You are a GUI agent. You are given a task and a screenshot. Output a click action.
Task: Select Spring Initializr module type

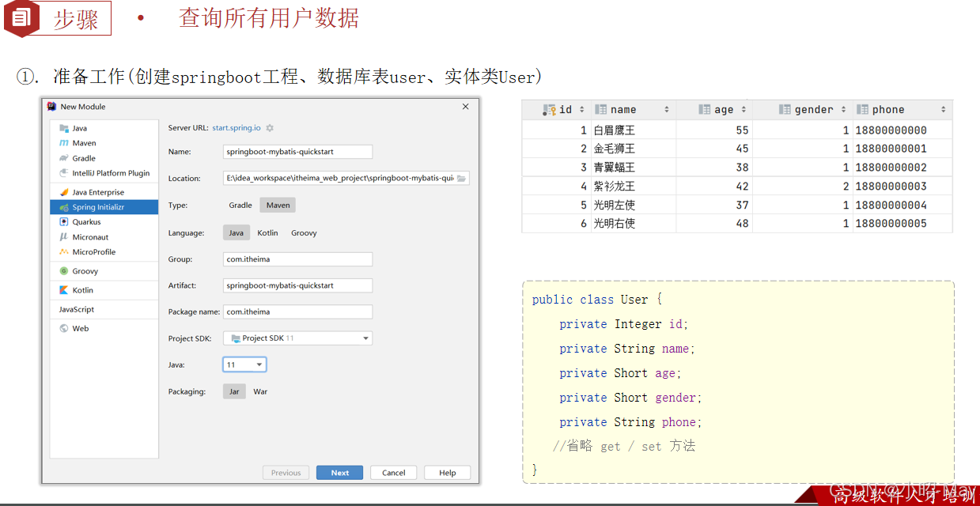tap(104, 207)
